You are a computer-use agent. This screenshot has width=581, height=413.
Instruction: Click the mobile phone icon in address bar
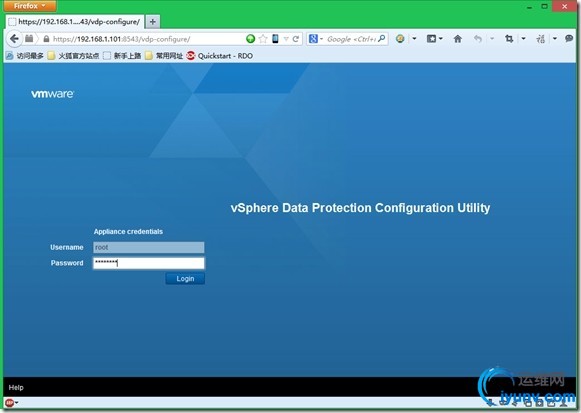pyautogui.click(x=275, y=39)
